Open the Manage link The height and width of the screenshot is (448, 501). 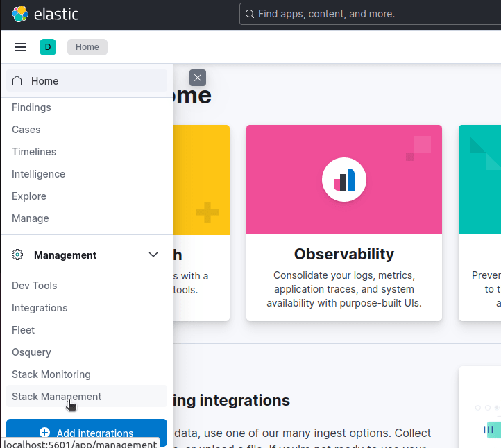click(x=31, y=218)
